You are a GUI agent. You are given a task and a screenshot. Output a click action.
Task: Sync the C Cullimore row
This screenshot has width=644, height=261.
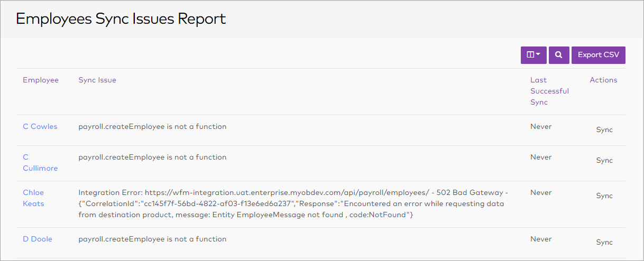pyautogui.click(x=604, y=161)
